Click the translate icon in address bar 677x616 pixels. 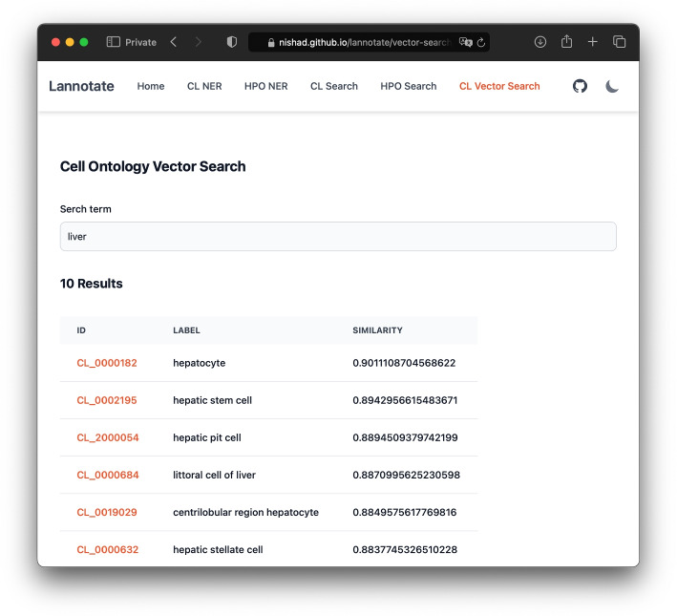point(465,42)
